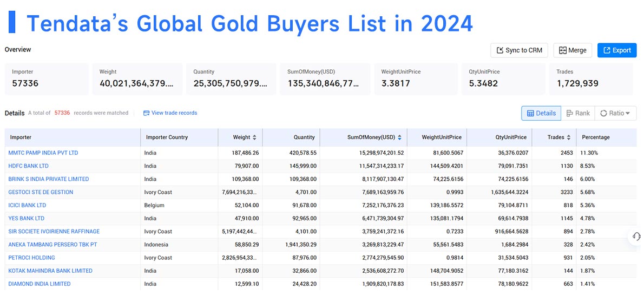Click the customer support headset icon
This screenshot has height=295, width=644.
pyautogui.click(x=636, y=236)
